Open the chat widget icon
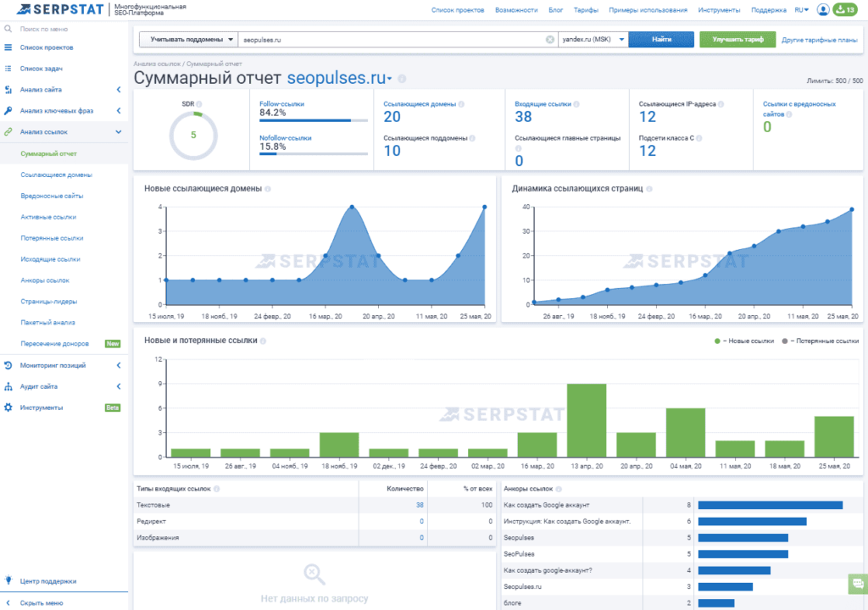This screenshot has height=610, width=868. (858, 584)
